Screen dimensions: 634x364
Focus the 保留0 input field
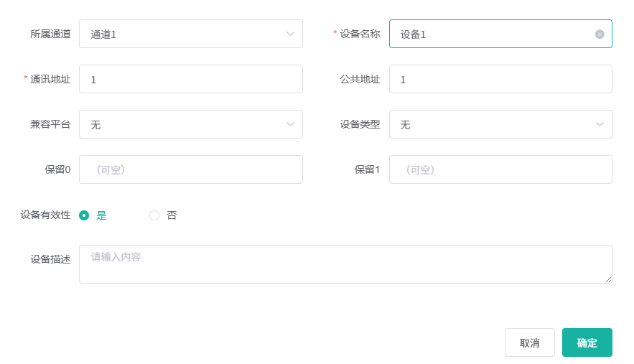190,169
